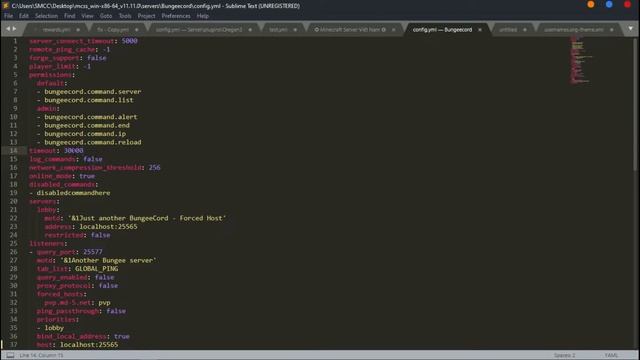
Task: Click 'lobby' on line 35
Action: click(54, 328)
